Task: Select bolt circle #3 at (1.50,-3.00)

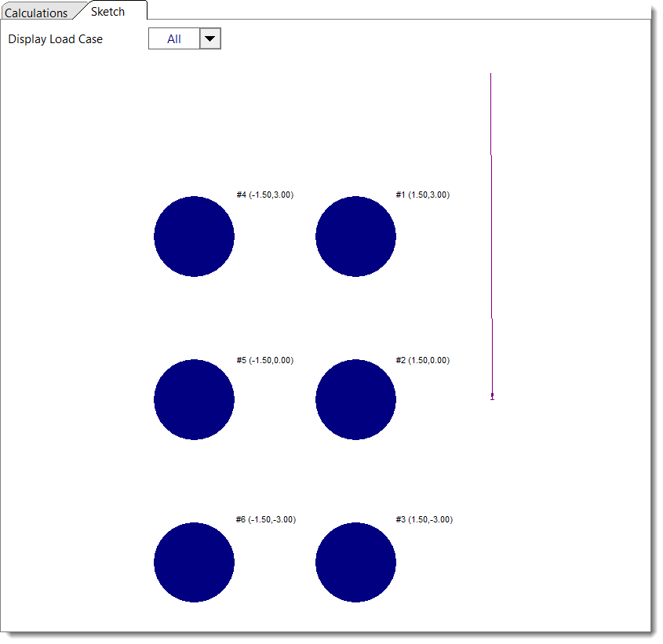Action: [x=355, y=562]
